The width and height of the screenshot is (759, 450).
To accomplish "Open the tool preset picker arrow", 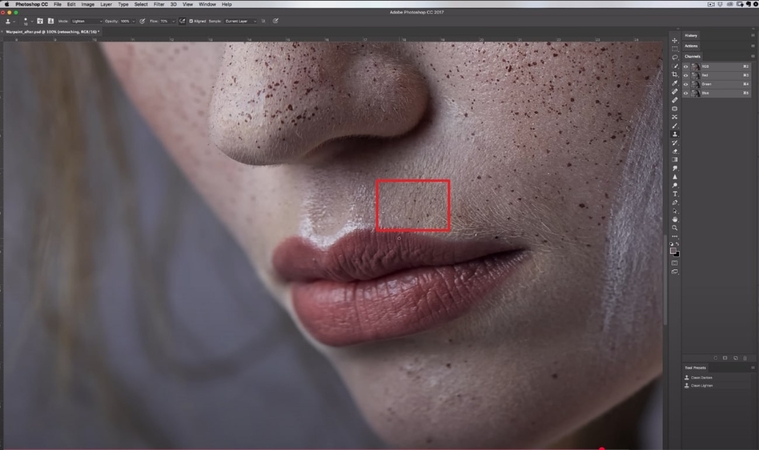I will tap(14, 21).
